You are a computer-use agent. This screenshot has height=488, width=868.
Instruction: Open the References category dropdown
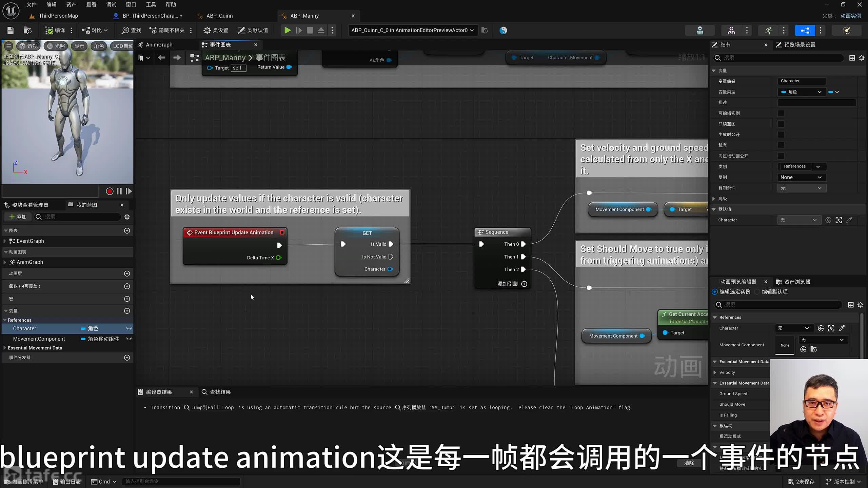[818, 167]
